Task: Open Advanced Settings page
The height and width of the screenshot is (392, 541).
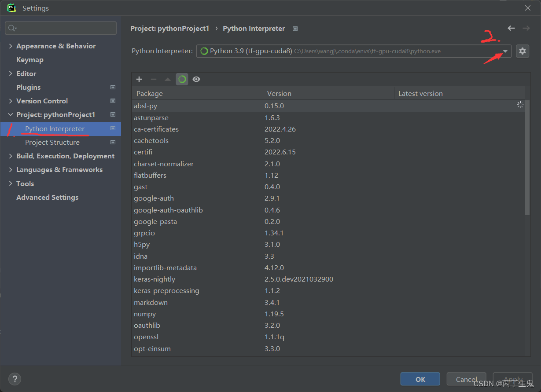Action: click(x=47, y=197)
